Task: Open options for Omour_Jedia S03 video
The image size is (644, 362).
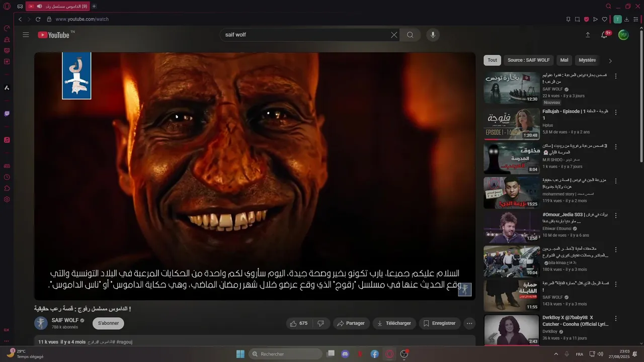Action: point(615,216)
